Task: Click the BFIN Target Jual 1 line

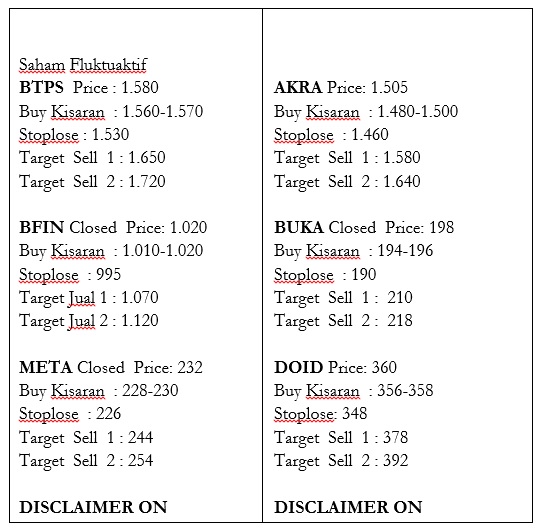Action: (89, 298)
